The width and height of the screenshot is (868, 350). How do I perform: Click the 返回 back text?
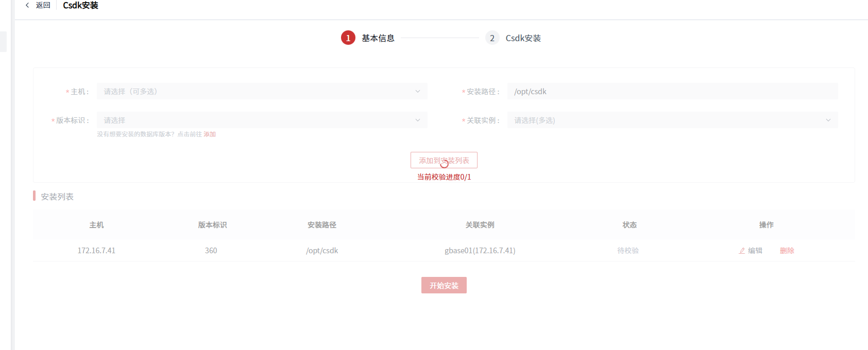[43, 5]
